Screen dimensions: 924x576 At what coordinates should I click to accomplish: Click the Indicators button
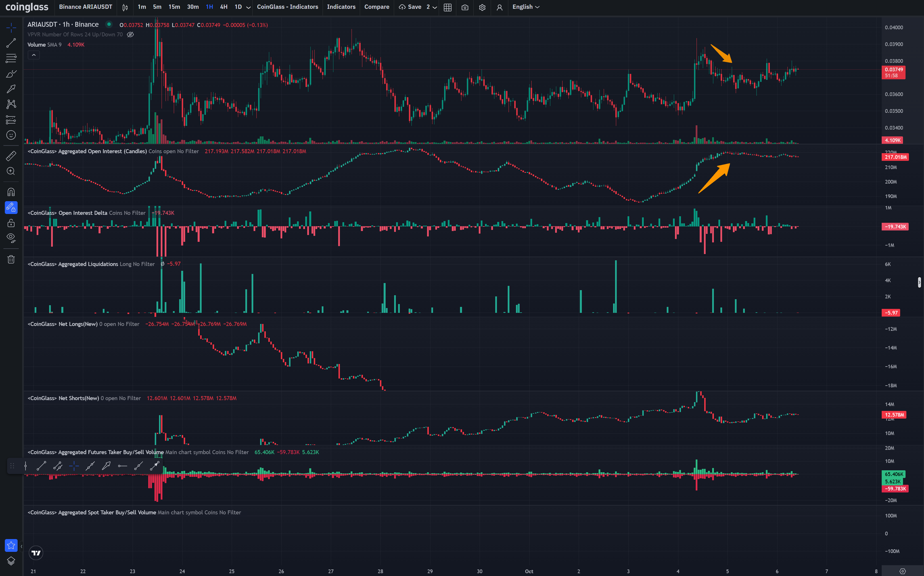(341, 7)
